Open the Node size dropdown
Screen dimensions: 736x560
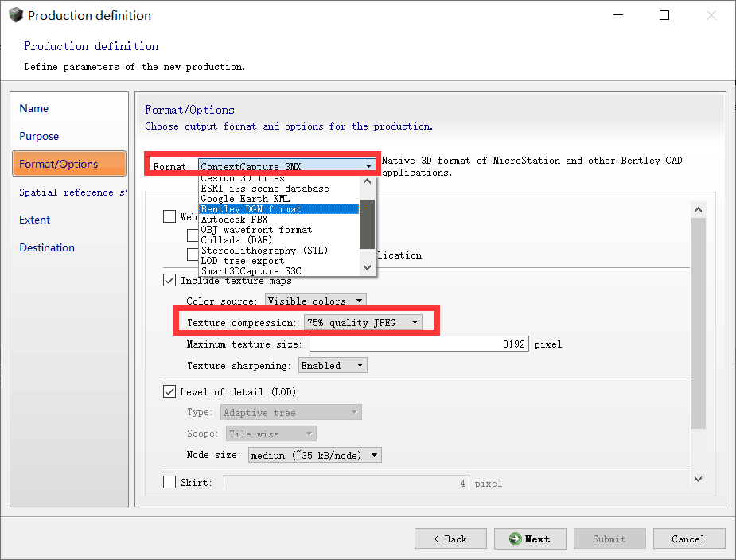tap(315, 455)
